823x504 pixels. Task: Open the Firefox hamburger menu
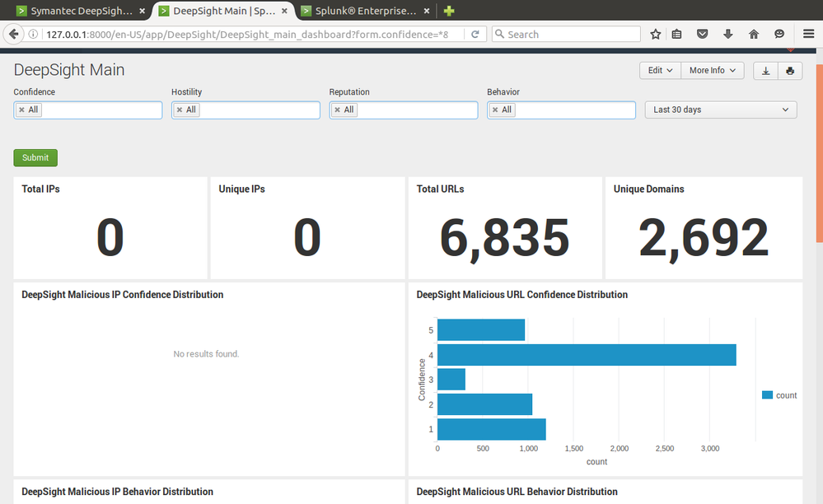tap(808, 34)
